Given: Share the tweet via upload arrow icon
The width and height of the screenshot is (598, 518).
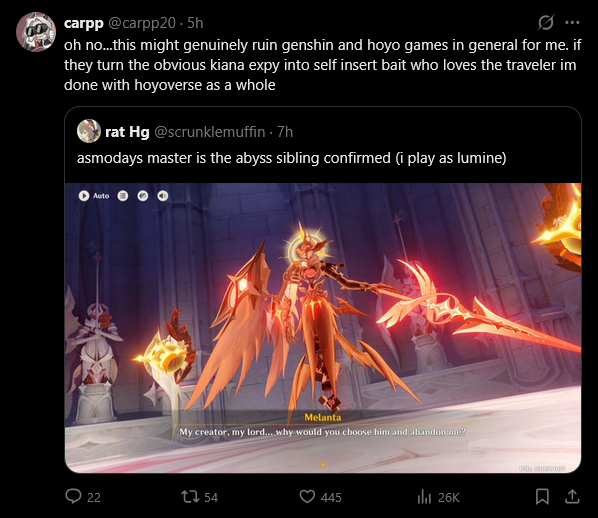Looking at the screenshot, I should [x=572, y=497].
